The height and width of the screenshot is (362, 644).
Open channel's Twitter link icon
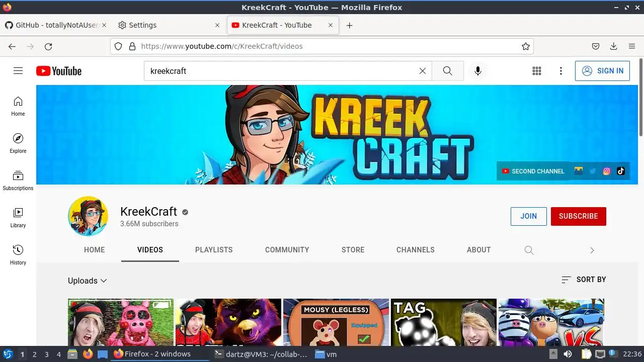[x=593, y=171]
